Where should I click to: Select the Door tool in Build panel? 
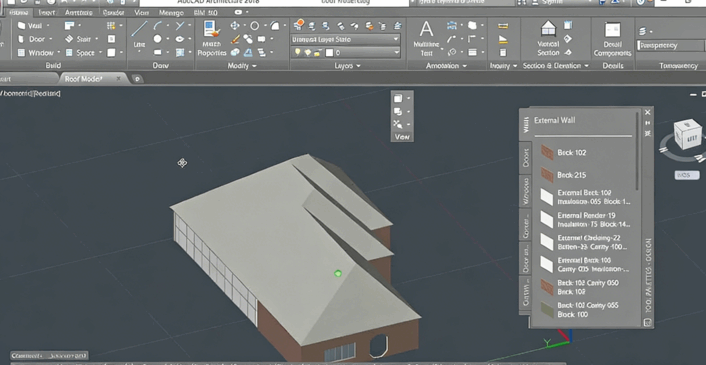(32, 39)
